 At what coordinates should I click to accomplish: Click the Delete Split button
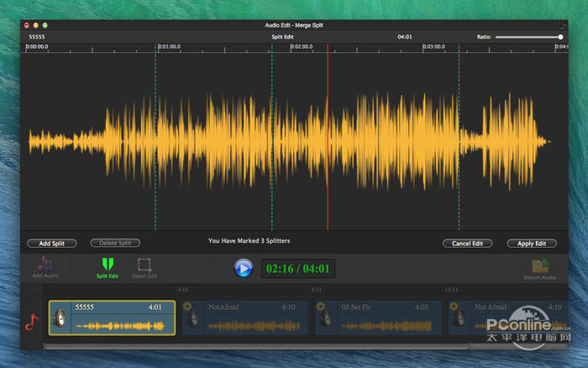click(114, 244)
